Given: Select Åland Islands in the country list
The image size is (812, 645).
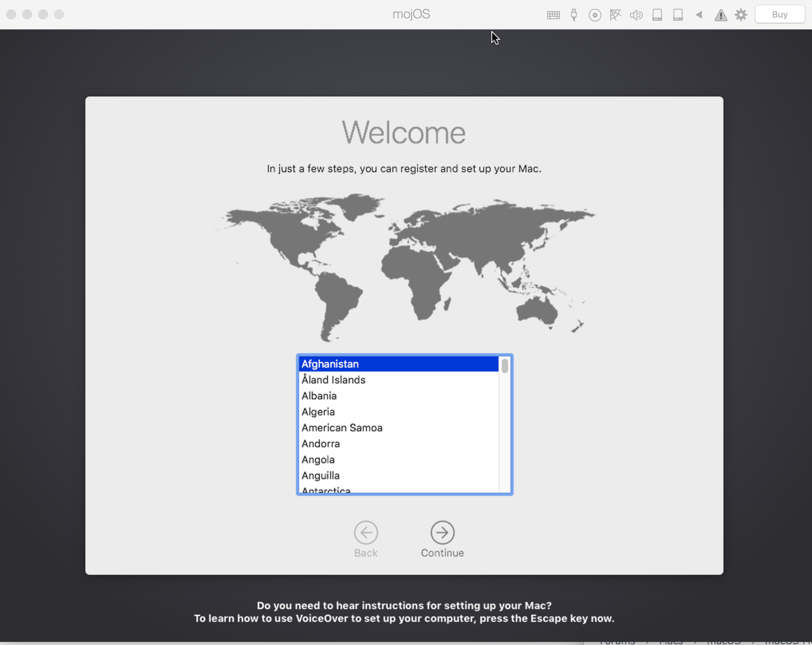Looking at the screenshot, I should point(333,380).
